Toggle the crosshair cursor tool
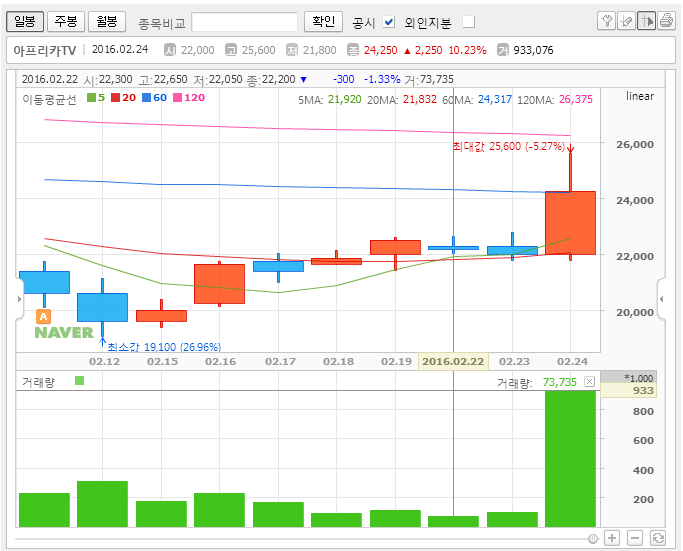This screenshot has width=683, height=551. 647,21
